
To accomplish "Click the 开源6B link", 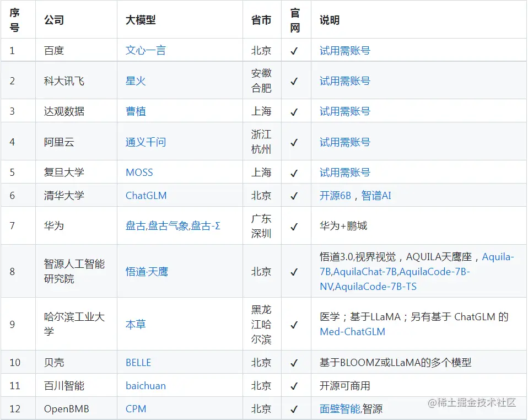I will tap(336, 195).
